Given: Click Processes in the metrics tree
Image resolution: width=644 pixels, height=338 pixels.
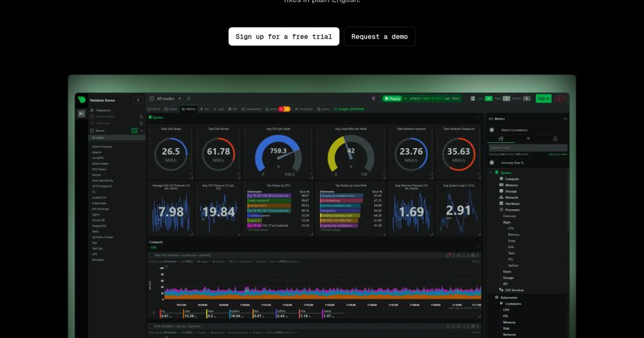Looking at the screenshot, I should pyautogui.click(x=512, y=210).
